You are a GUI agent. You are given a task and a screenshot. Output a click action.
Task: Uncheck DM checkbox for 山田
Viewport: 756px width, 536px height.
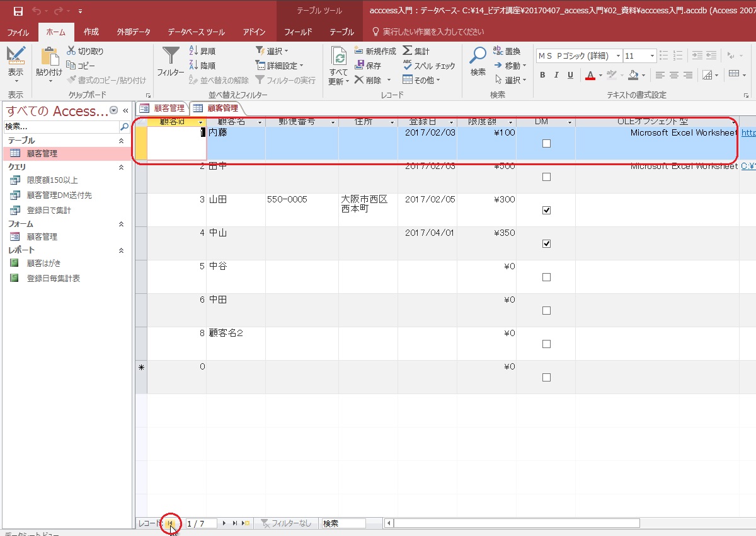pyautogui.click(x=546, y=211)
